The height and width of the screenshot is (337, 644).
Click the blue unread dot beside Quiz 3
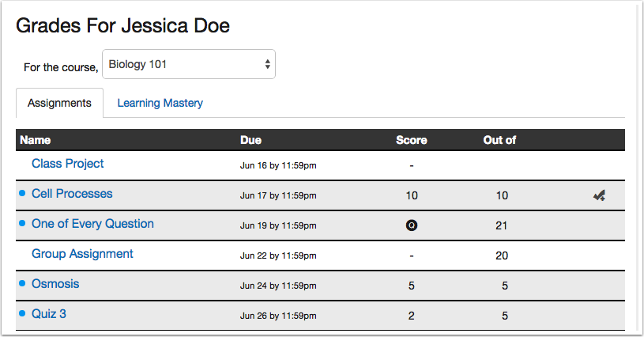coord(22,314)
